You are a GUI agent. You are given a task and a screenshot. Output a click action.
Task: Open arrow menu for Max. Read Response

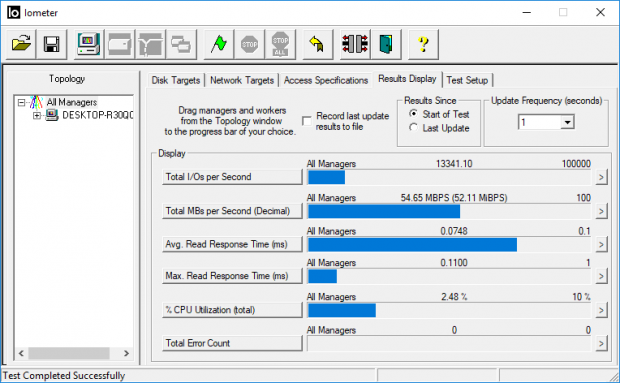click(x=601, y=276)
